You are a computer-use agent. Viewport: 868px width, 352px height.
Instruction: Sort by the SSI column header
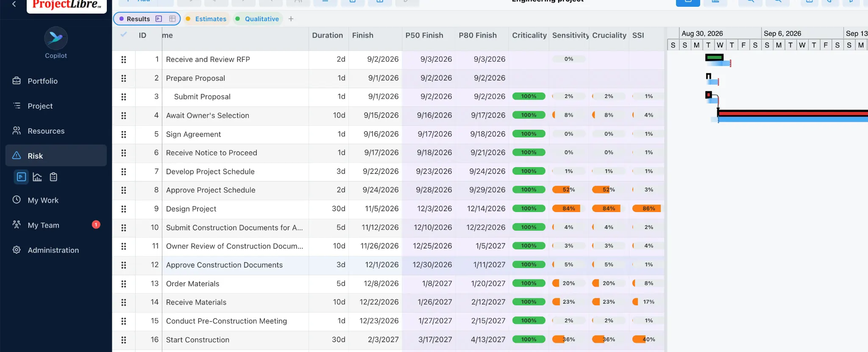tap(638, 35)
